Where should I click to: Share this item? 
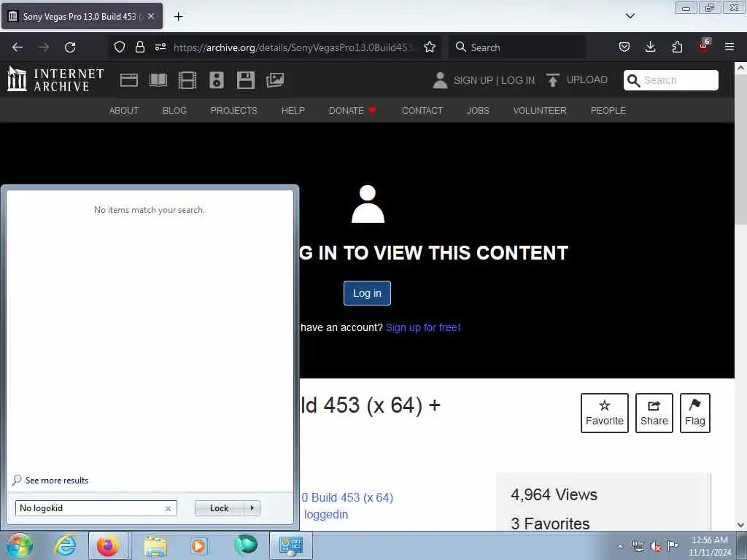(x=654, y=413)
